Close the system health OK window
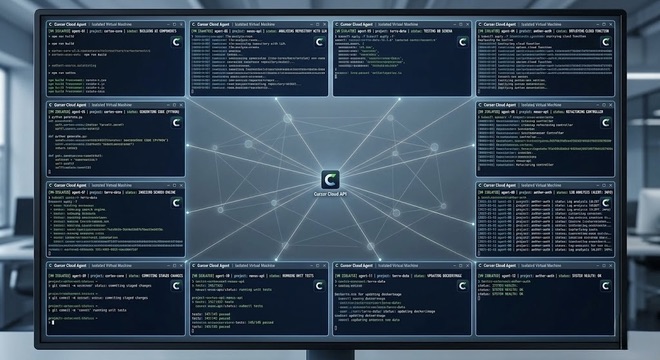This screenshot has width=660, height=360. (x=611, y=266)
